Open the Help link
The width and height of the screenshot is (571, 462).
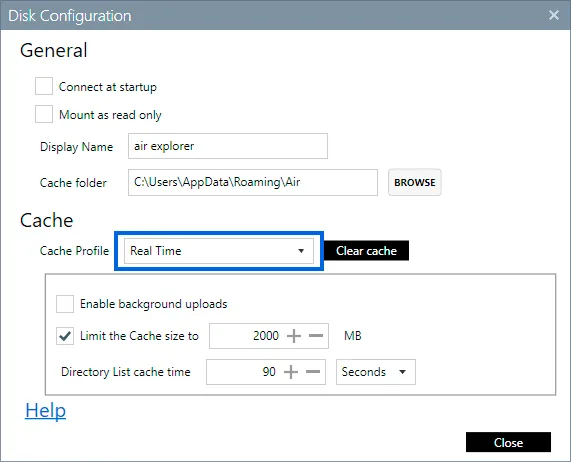point(46,411)
